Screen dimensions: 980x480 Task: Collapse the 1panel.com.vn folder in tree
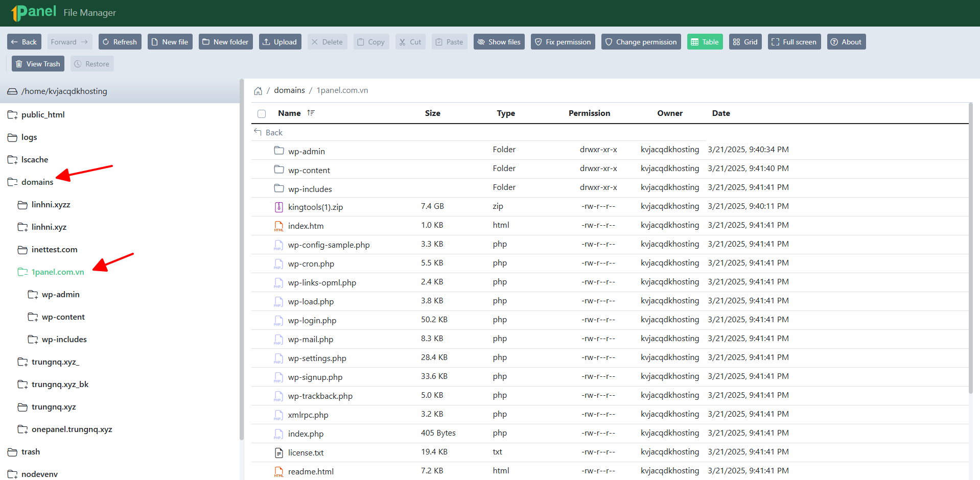point(22,272)
